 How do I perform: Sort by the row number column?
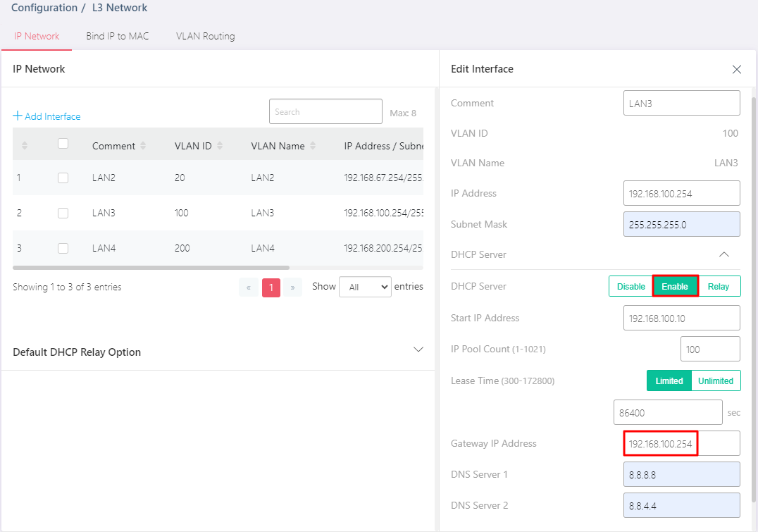[x=25, y=146]
